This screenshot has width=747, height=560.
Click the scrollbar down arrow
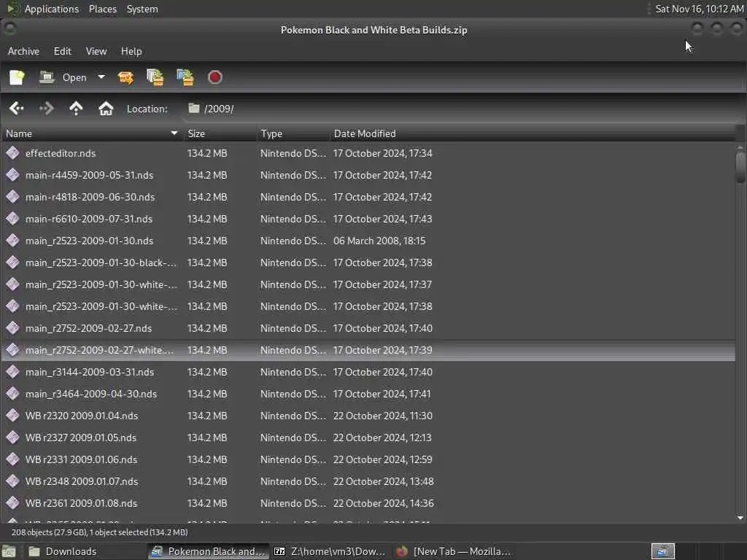click(740, 518)
